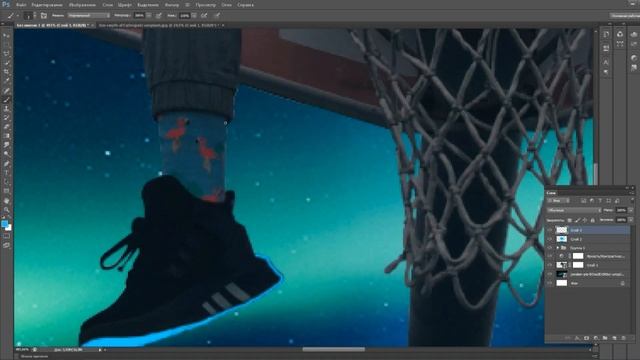
Task: Hide the Слой 2 layer
Action: tap(550, 239)
